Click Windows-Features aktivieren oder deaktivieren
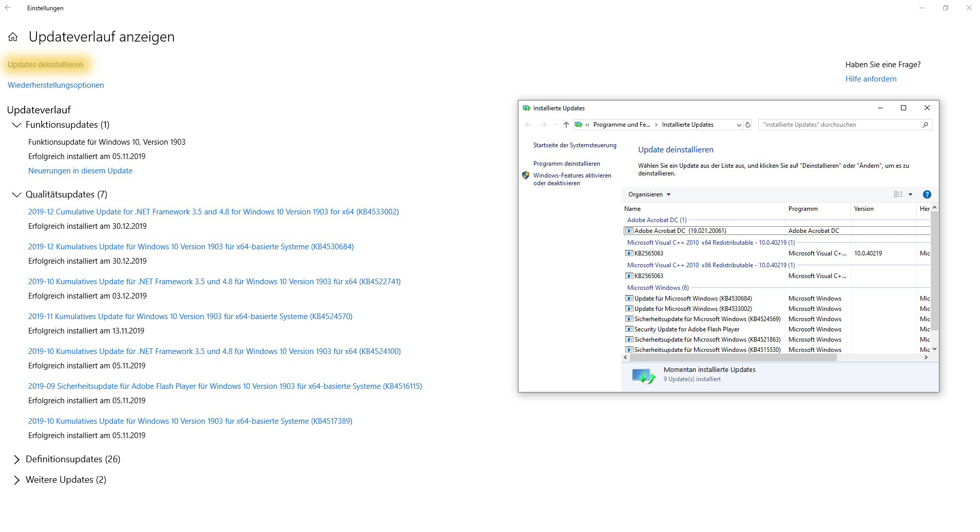Screen dimensions: 980x532 pos(572,179)
